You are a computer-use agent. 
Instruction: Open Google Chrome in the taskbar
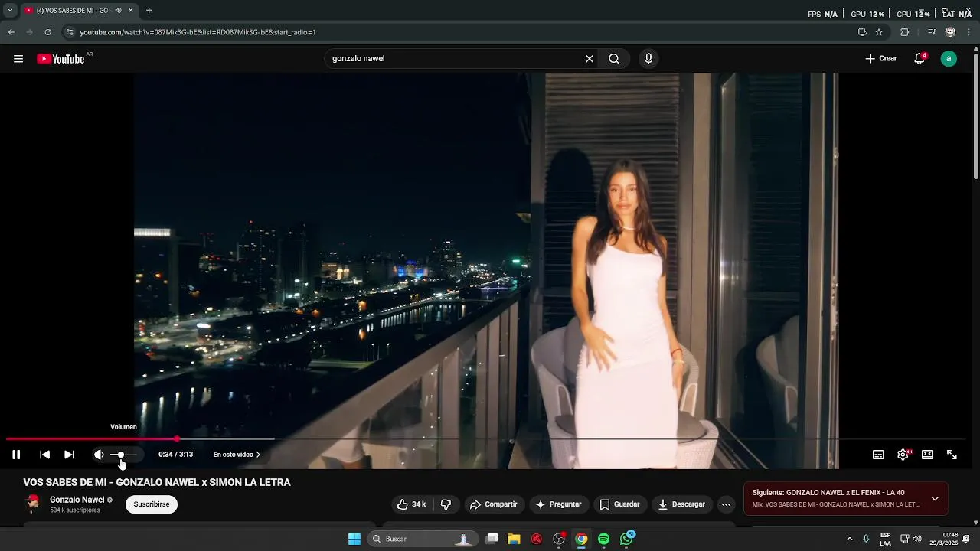click(x=581, y=539)
